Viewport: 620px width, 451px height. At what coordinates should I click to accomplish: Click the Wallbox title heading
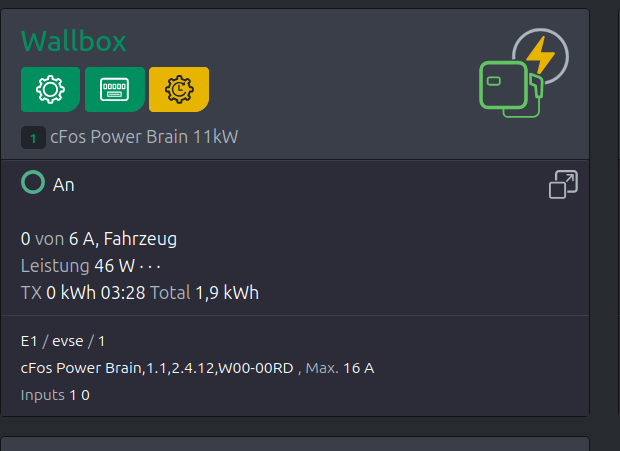click(x=74, y=41)
